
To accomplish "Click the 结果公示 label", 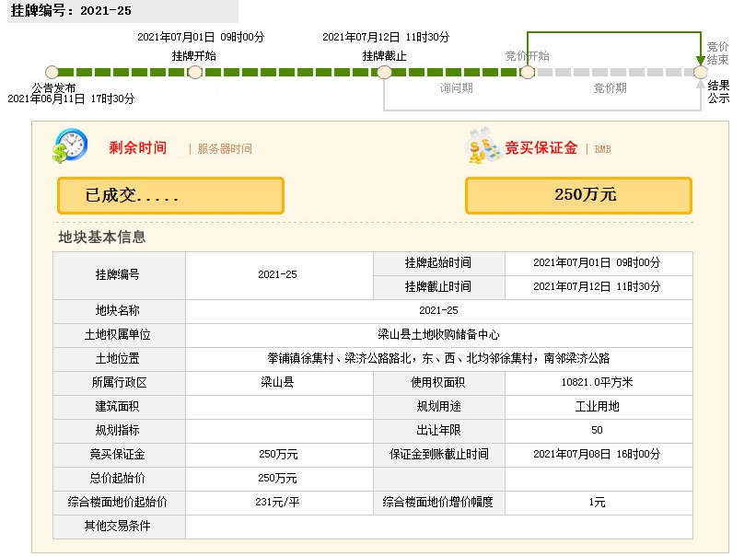I will pos(718,92).
